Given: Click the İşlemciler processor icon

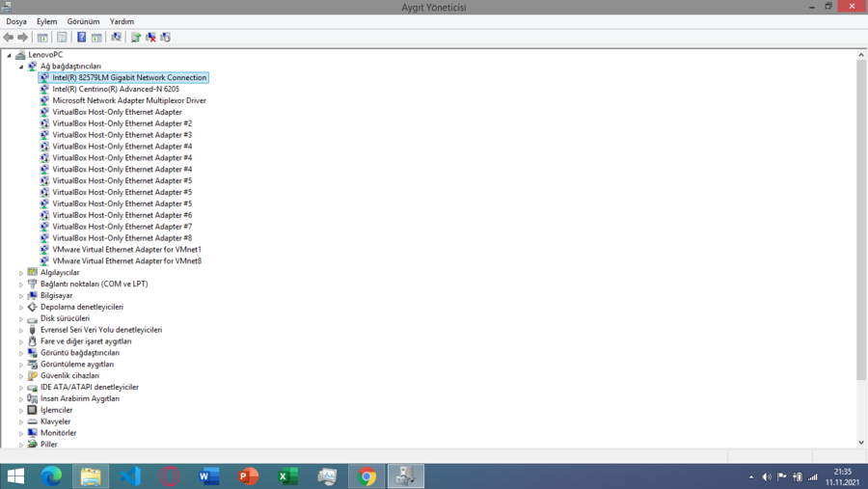Looking at the screenshot, I should pyautogui.click(x=32, y=410).
